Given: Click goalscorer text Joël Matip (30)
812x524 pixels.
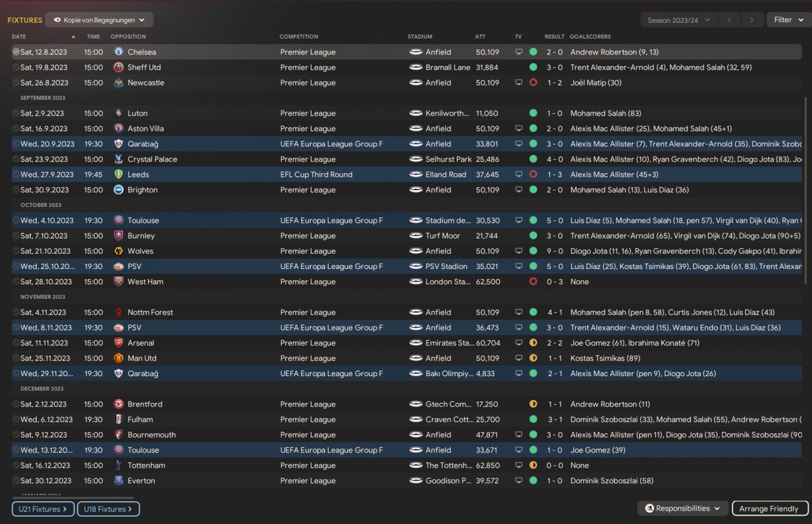Looking at the screenshot, I should point(596,82).
